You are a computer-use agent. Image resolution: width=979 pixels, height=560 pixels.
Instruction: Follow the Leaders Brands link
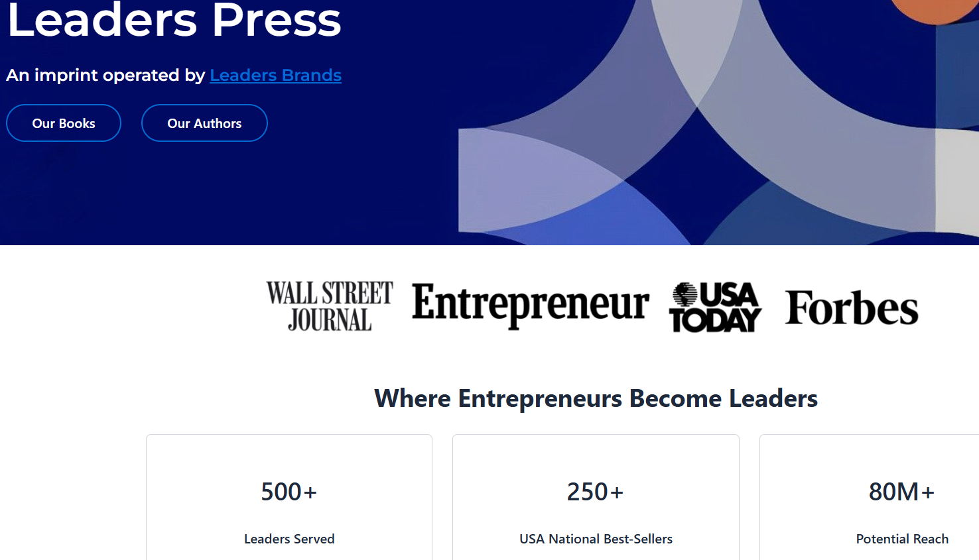(275, 76)
